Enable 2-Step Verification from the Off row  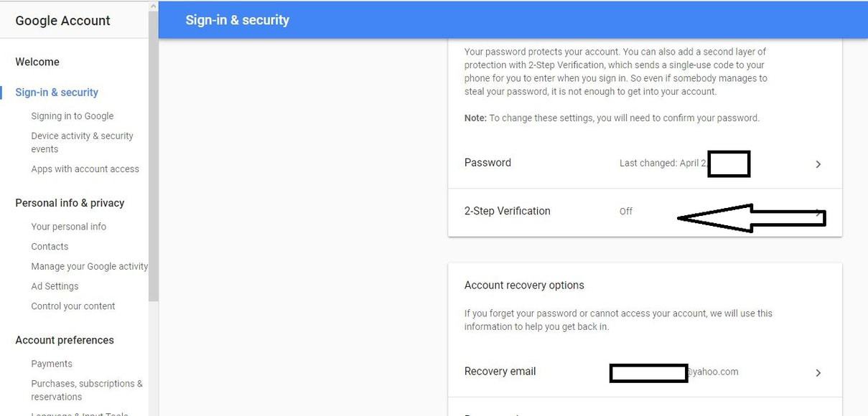tap(625, 211)
